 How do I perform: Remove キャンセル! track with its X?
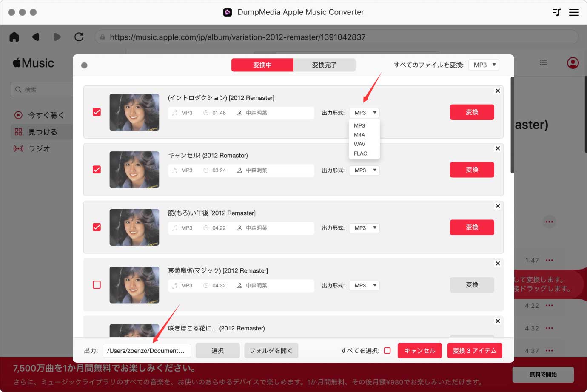tap(498, 148)
